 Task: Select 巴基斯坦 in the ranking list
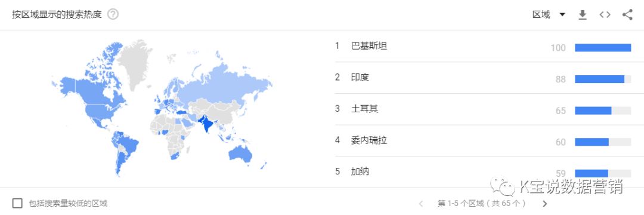tap(369, 45)
